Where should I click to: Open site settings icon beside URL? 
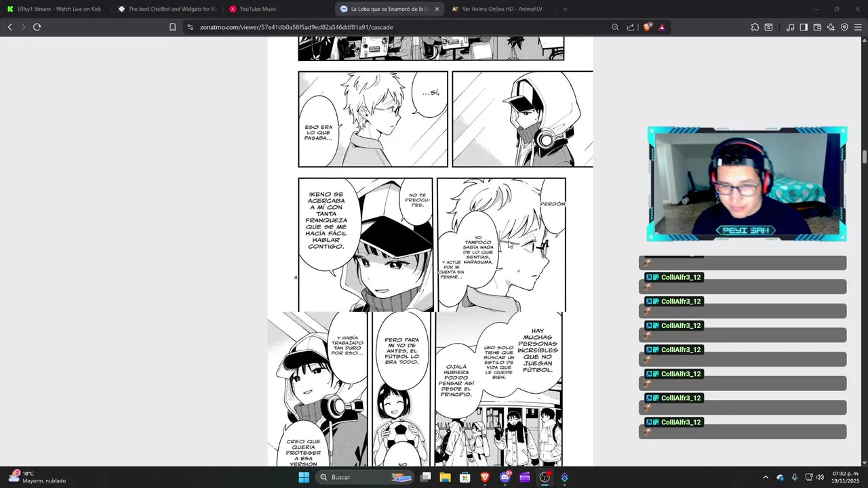(x=190, y=27)
